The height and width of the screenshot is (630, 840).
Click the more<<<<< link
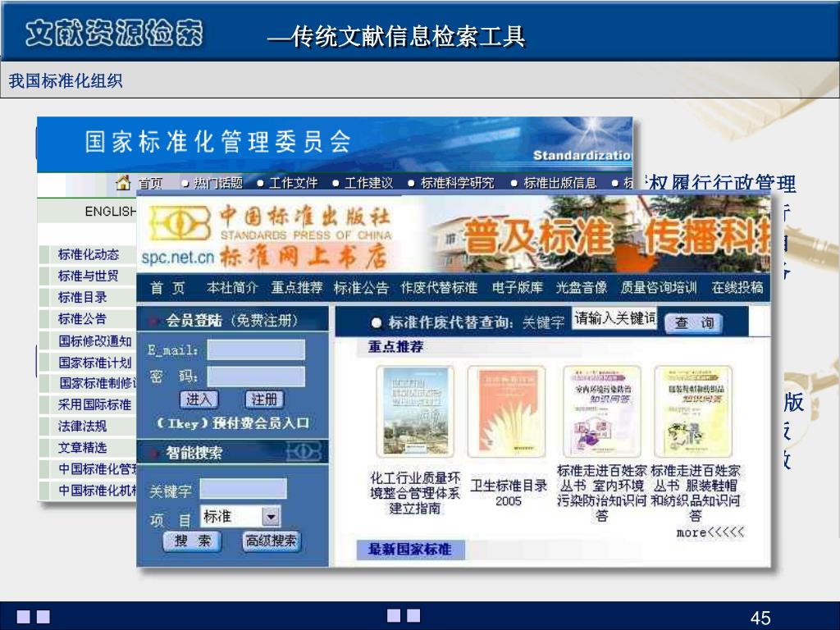coord(710,532)
